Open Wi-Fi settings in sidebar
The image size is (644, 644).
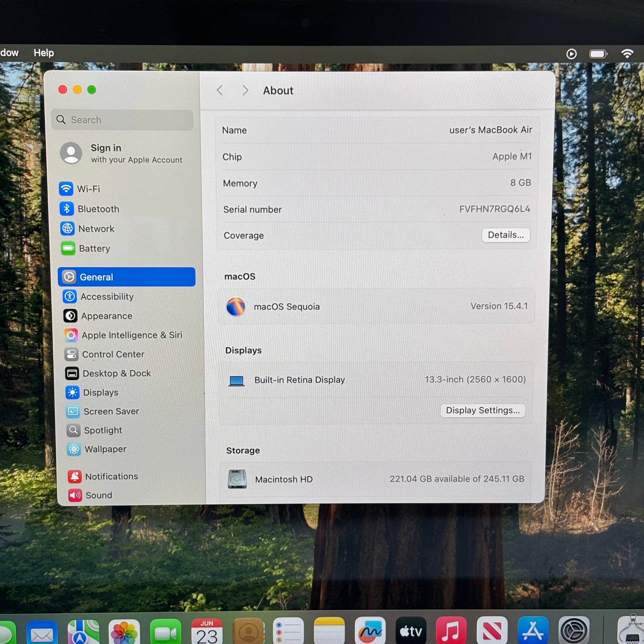[80, 189]
